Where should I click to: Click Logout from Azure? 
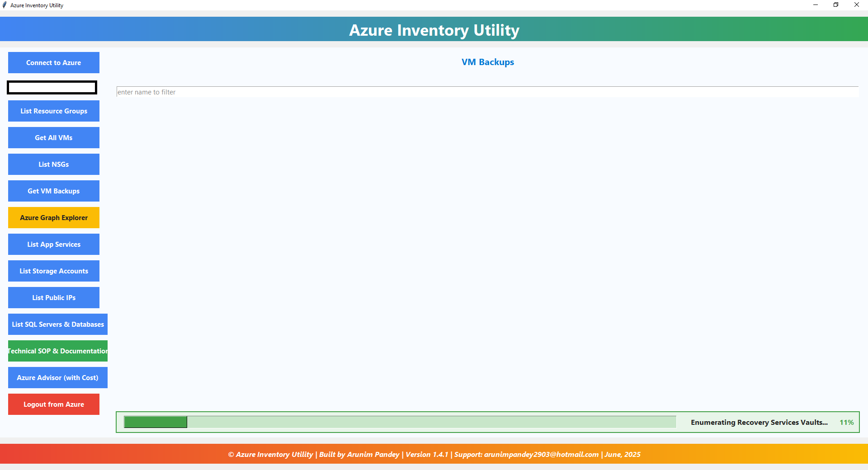[x=53, y=404]
